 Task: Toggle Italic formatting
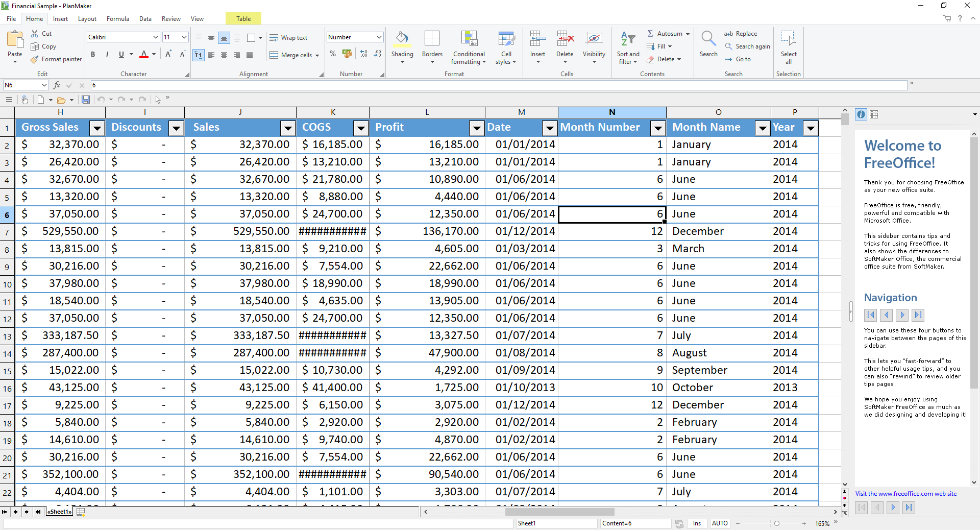(x=107, y=54)
